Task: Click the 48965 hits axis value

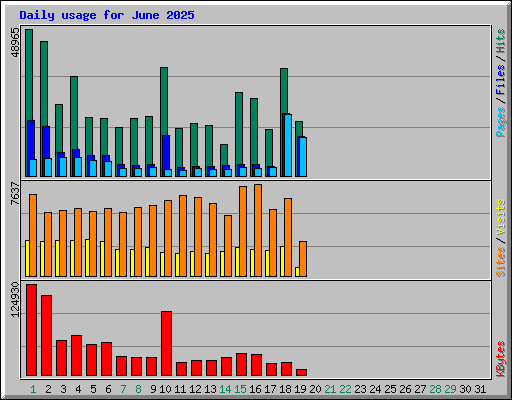Action: click(15, 42)
